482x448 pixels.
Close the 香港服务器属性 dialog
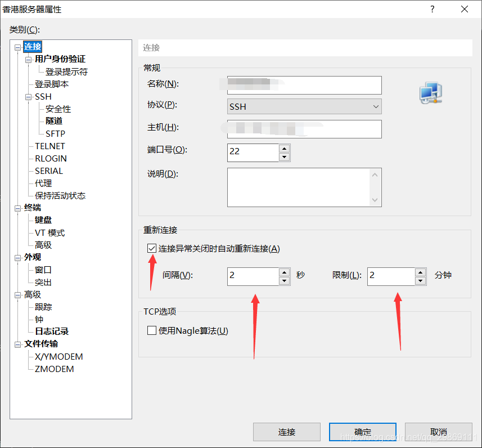[465, 9]
